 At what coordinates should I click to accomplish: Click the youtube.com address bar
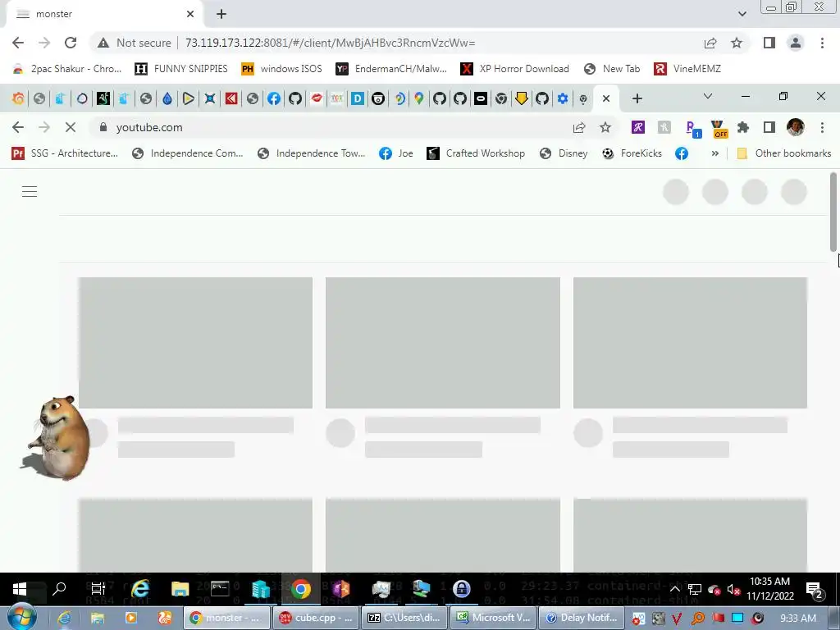pyautogui.click(x=332, y=127)
